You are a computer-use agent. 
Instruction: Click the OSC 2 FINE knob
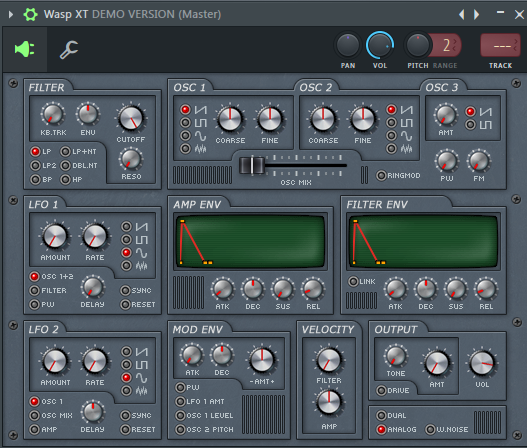(x=363, y=119)
